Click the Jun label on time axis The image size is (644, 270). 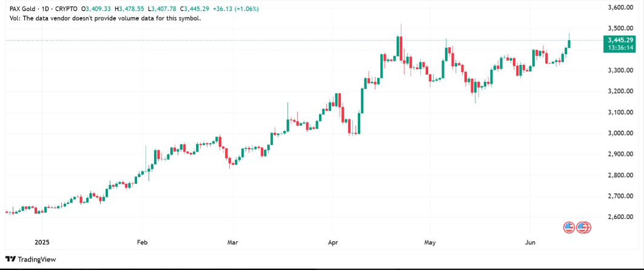point(529,242)
